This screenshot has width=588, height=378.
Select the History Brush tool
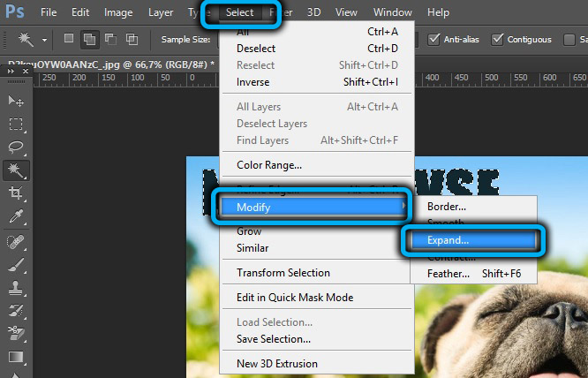(16, 311)
